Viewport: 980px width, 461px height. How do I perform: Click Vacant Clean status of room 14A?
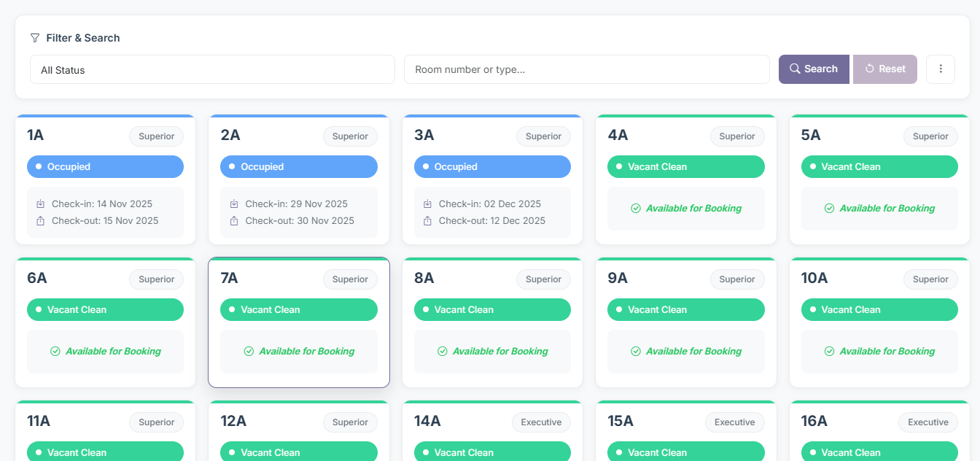(493, 452)
